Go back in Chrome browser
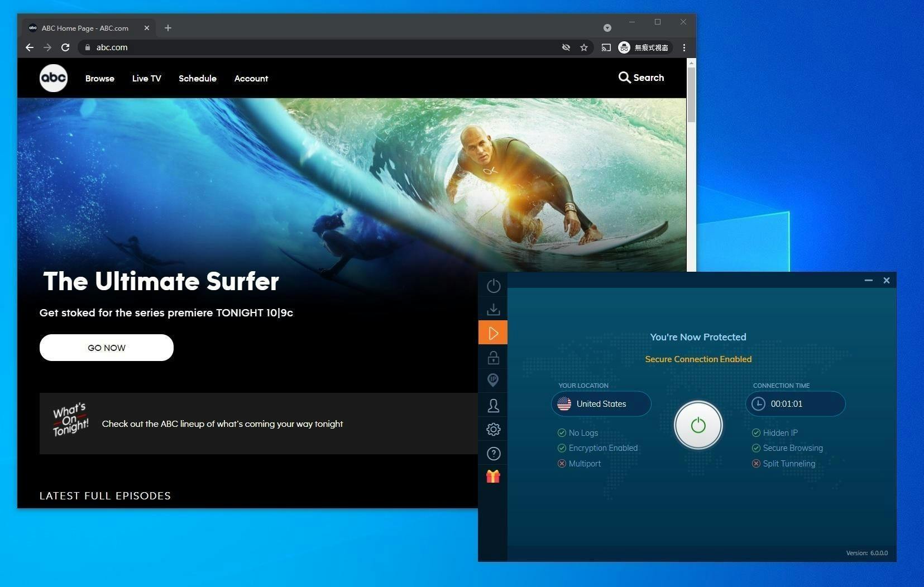This screenshot has height=587, width=924. pyautogui.click(x=30, y=47)
